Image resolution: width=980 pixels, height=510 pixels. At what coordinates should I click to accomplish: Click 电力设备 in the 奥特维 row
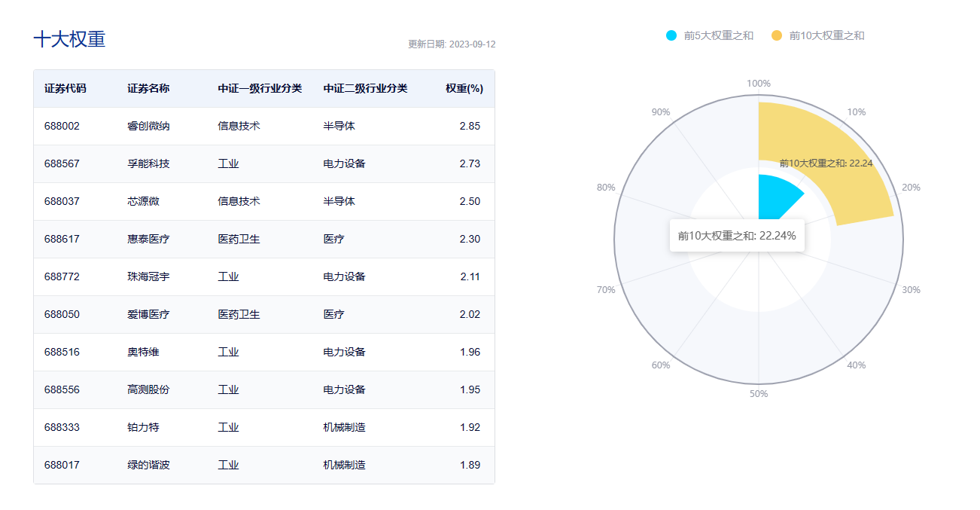point(344,352)
